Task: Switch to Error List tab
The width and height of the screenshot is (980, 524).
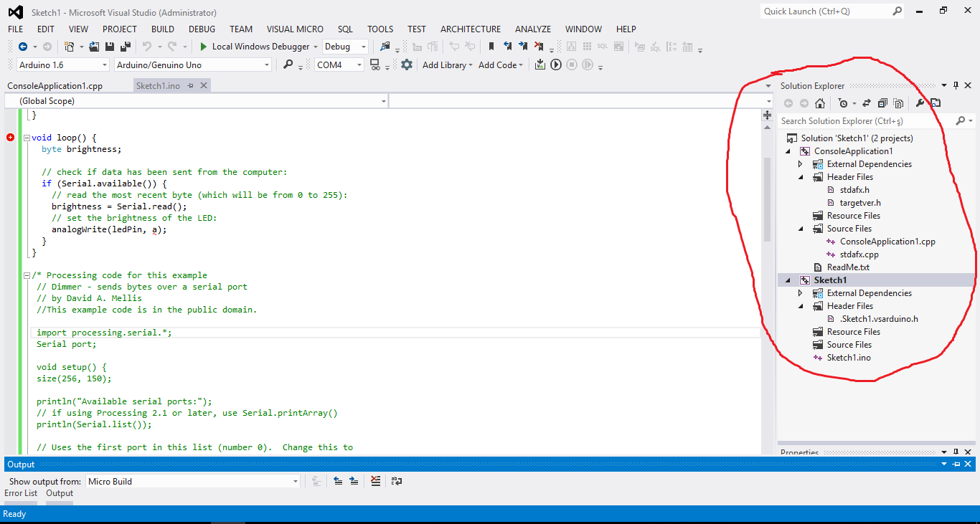Action: click(21, 493)
